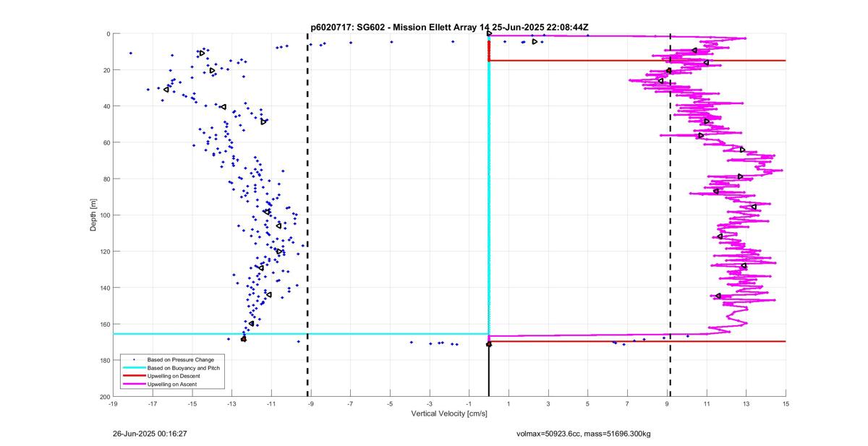Click depth-axis tick label '100'
This screenshot has height=446, width=868.
104,215
